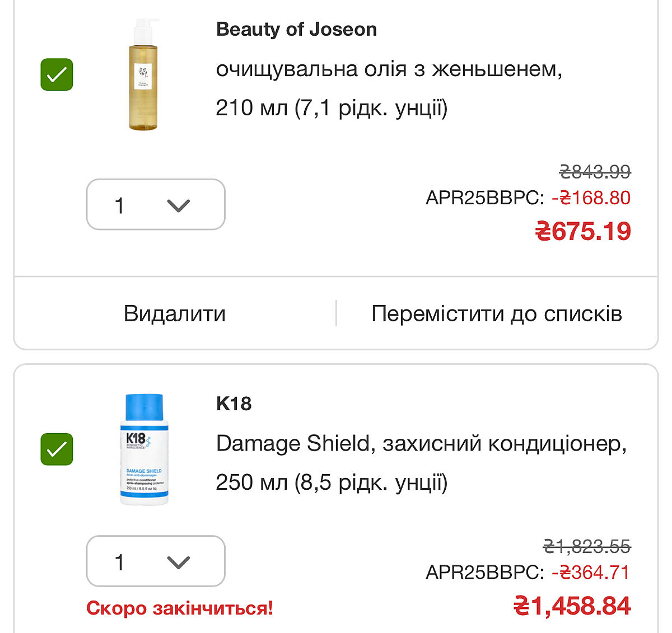Click the crossed-out ₴1,823.55 original price
672x633 pixels.
tap(587, 546)
